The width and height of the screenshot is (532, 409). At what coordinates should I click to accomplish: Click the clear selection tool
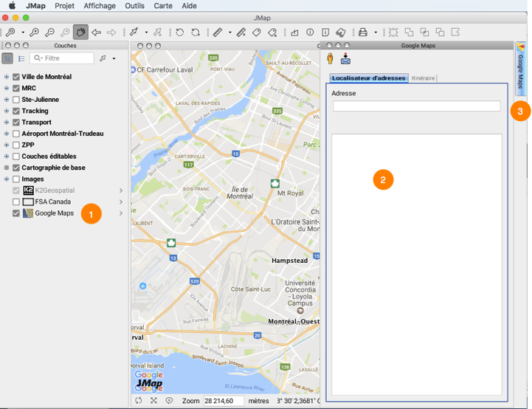click(157, 32)
